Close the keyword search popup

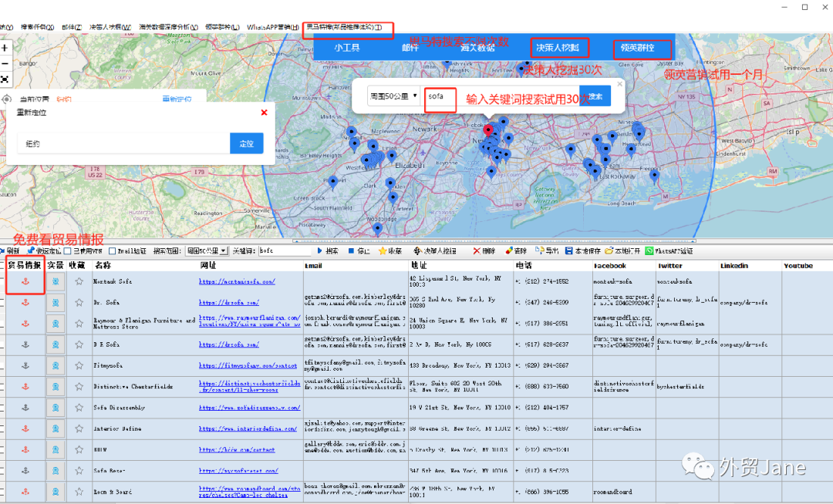619,84
